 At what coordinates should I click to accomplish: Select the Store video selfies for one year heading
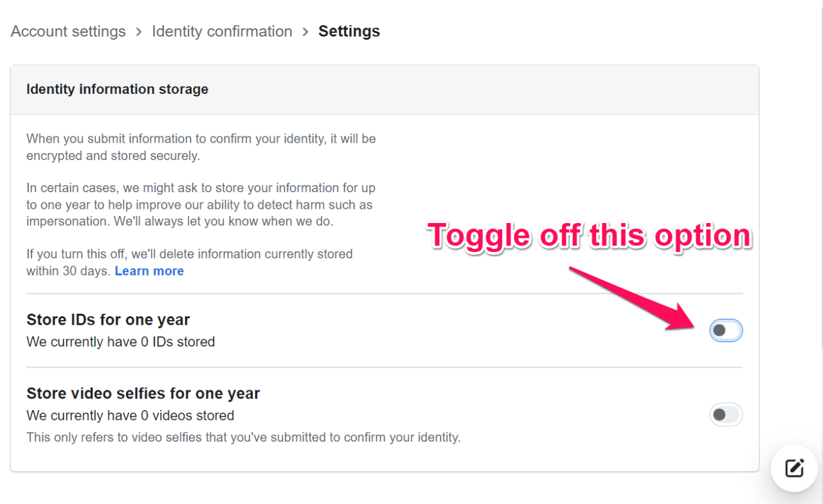(143, 393)
